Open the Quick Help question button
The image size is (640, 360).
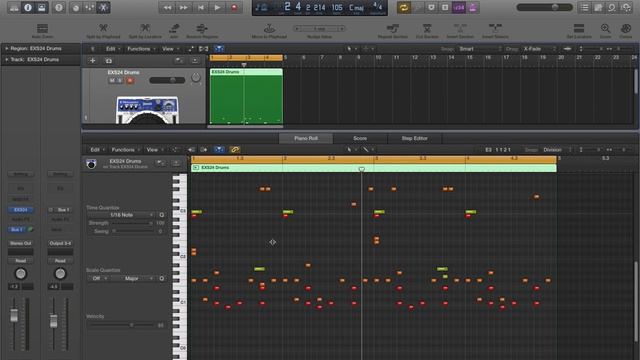(59, 7)
